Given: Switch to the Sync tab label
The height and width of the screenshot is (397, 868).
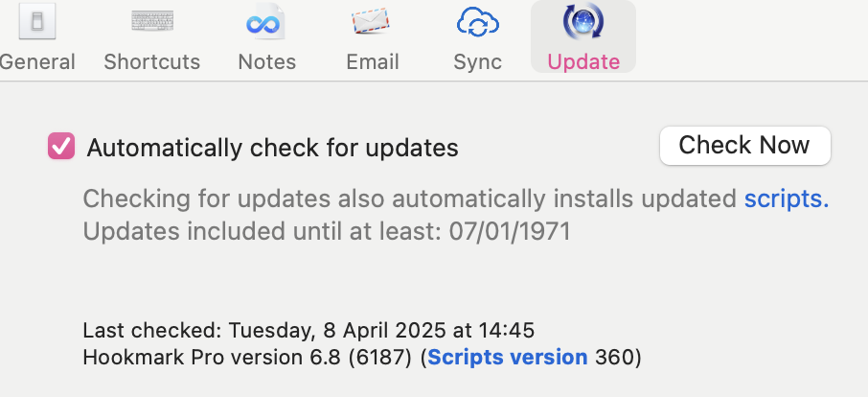Looking at the screenshot, I should (x=478, y=62).
